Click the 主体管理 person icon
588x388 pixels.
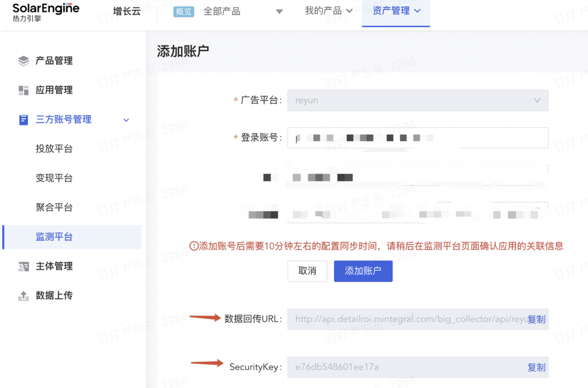point(23,266)
